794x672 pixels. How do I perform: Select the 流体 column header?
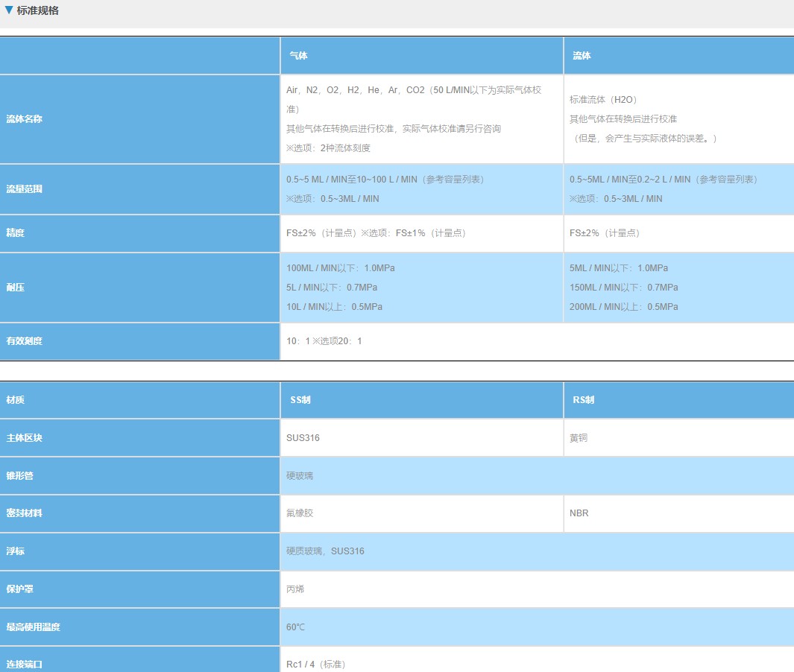582,56
